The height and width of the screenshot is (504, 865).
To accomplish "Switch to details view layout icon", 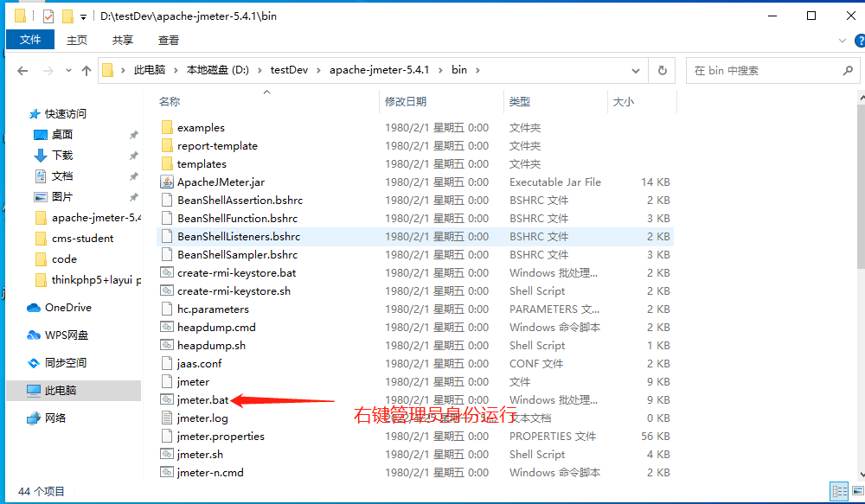I will point(840,491).
